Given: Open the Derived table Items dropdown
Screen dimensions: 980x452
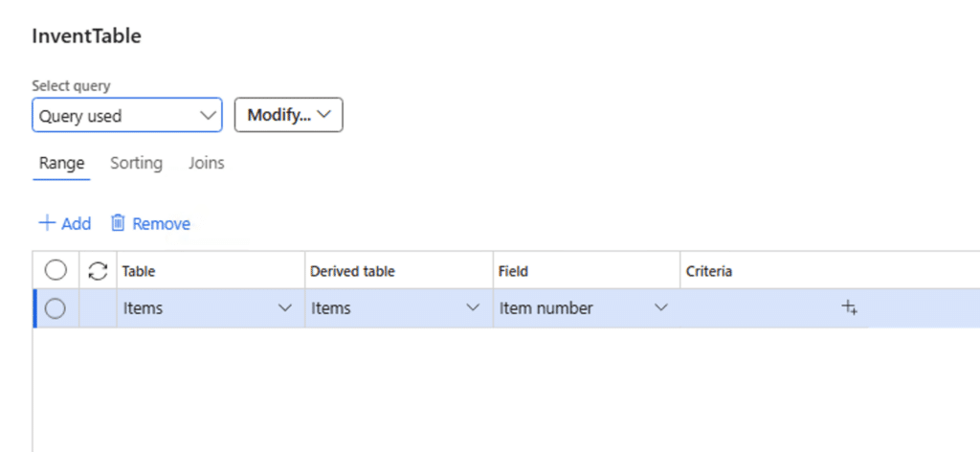Looking at the screenshot, I should pyautogui.click(x=472, y=308).
